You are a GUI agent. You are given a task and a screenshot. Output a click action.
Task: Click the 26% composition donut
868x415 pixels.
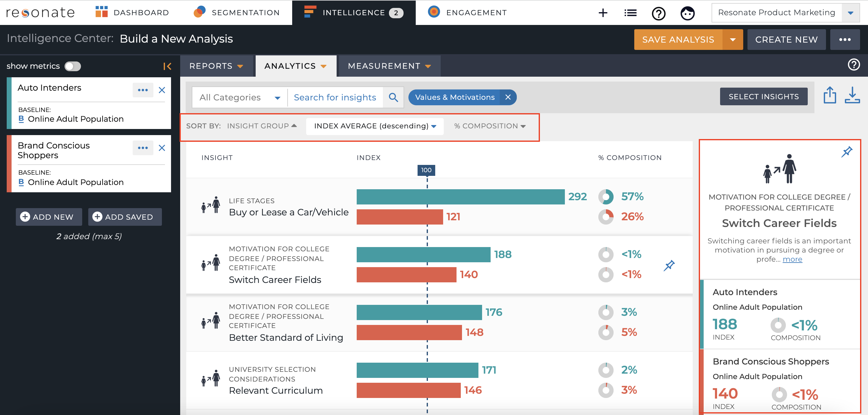pos(606,217)
